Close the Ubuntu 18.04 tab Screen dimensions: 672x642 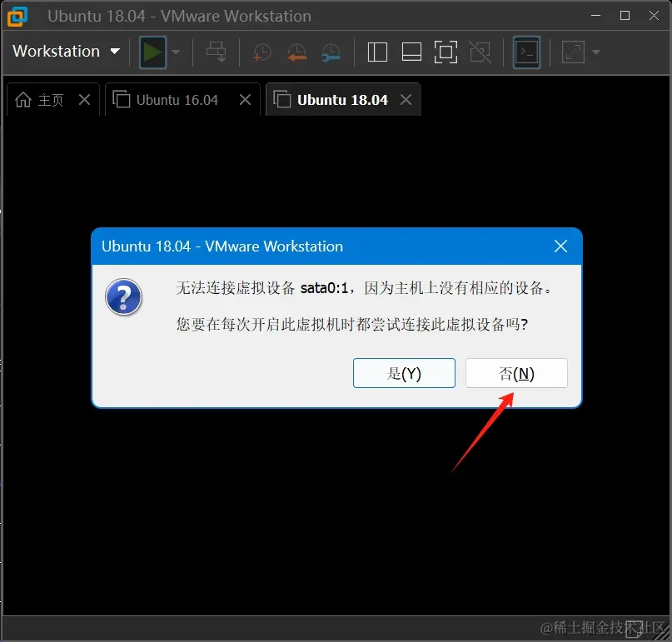click(x=406, y=100)
